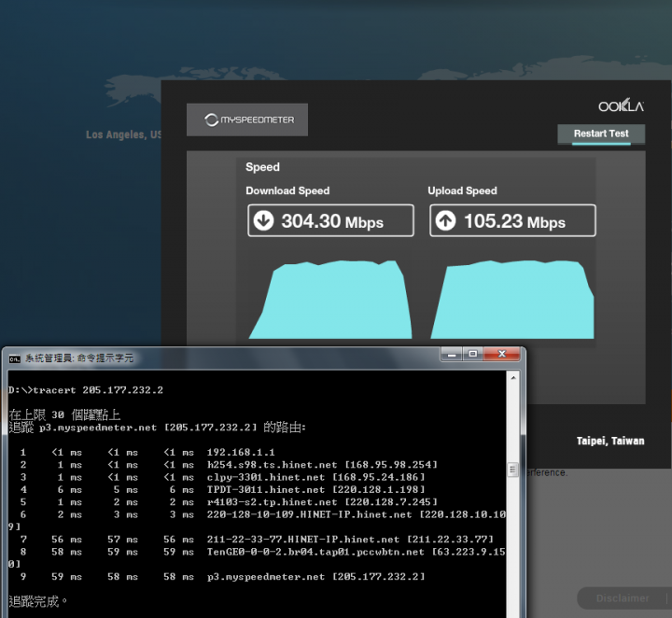Click the download arrow icon
The height and width of the screenshot is (618, 672).
263,221
